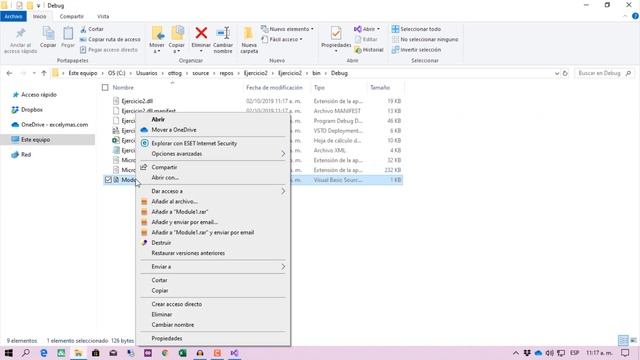640x360 pixels.
Task: Click the Windows Start button
Action: click(9, 353)
